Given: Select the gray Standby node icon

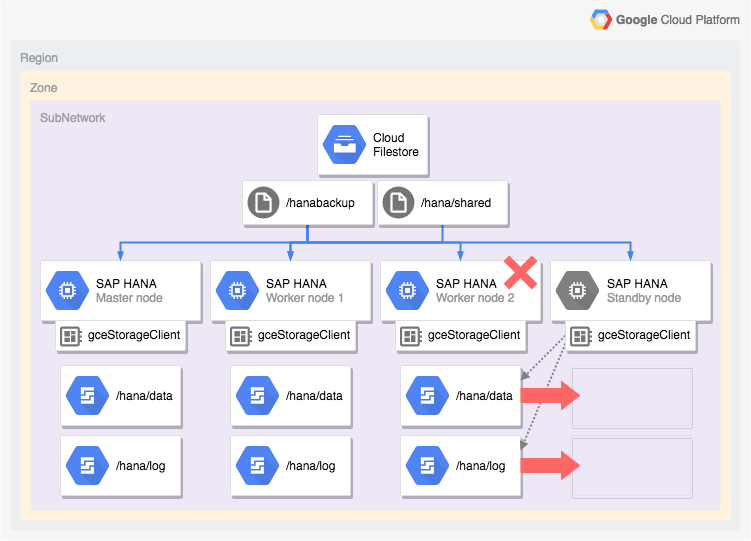Looking at the screenshot, I should (577, 291).
